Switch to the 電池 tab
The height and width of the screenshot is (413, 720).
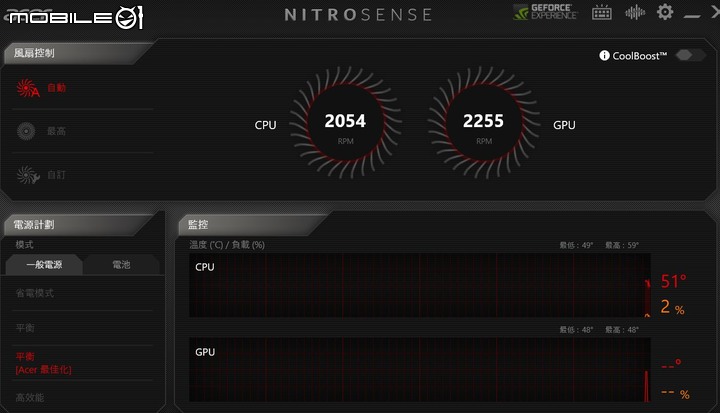point(121,265)
